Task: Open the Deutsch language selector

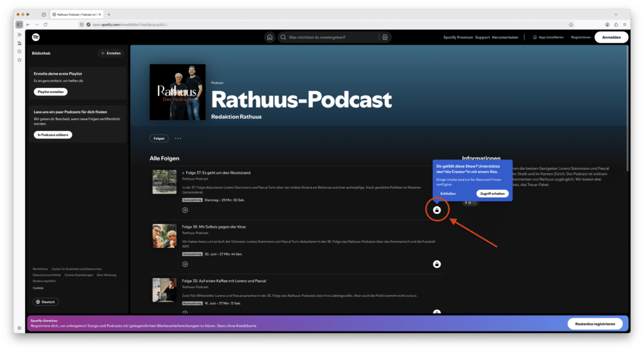Action: coord(45,302)
